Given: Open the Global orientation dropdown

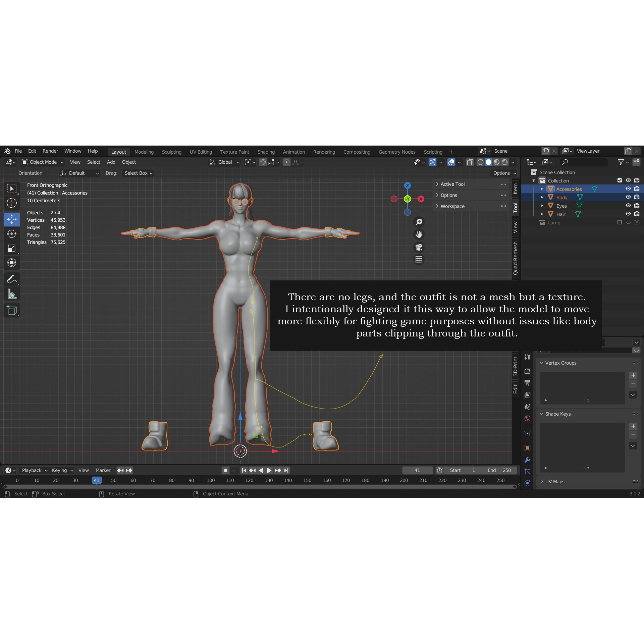Looking at the screenshot, I should [224, 162].
